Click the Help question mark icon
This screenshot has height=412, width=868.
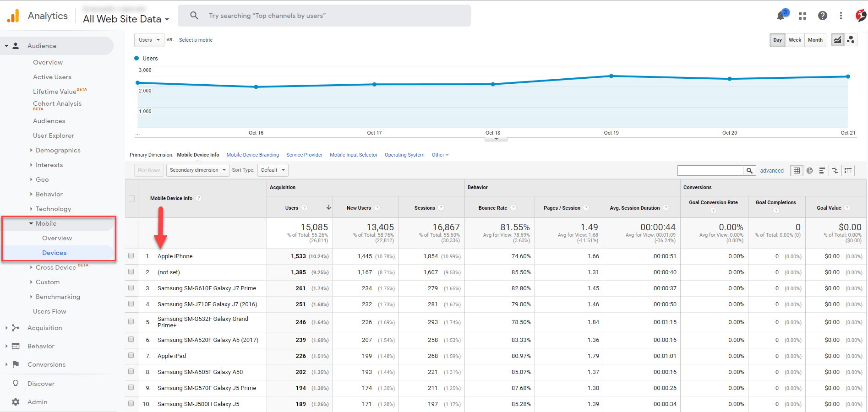[823, 16]
